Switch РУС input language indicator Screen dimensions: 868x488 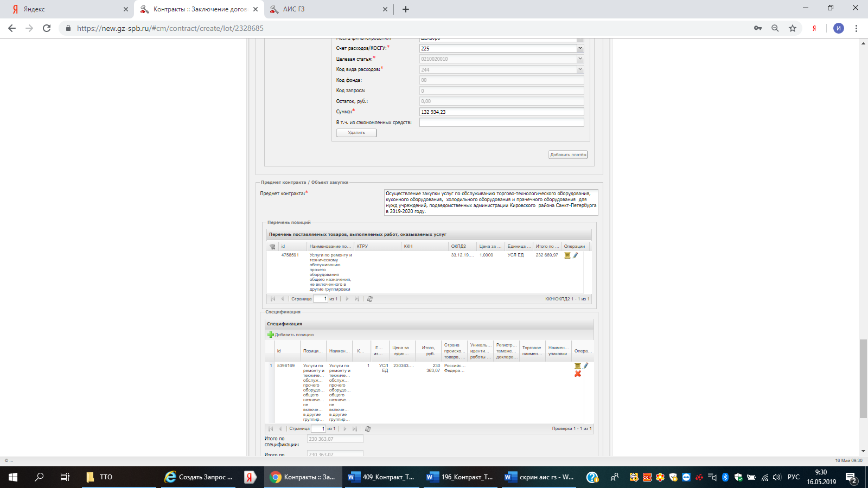pos(794,477)
